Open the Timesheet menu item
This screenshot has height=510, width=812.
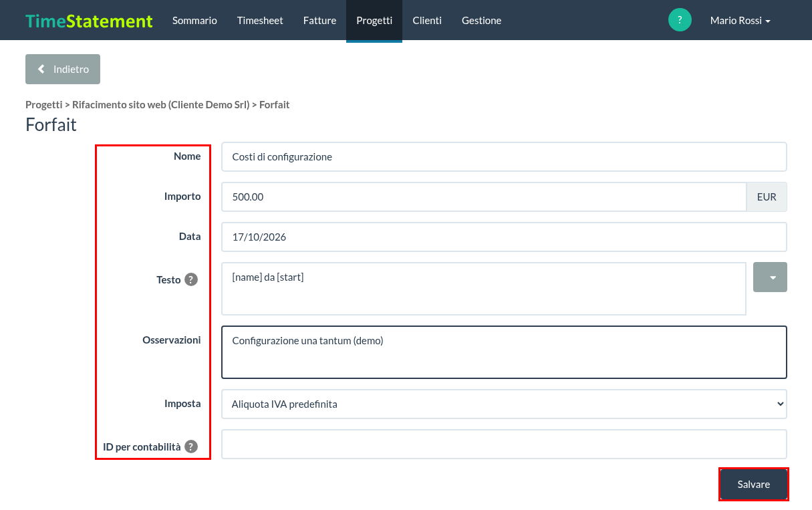pos(260,20)
